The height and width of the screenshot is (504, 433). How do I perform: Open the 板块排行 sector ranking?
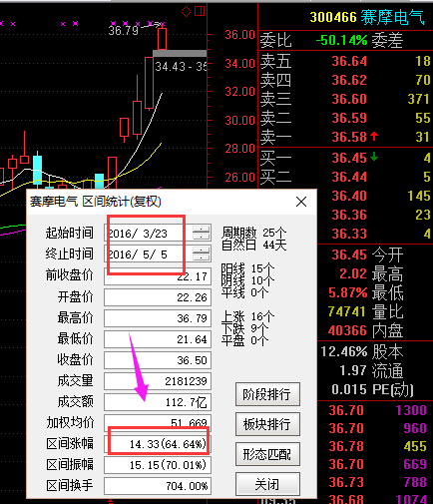click(267, 424)
